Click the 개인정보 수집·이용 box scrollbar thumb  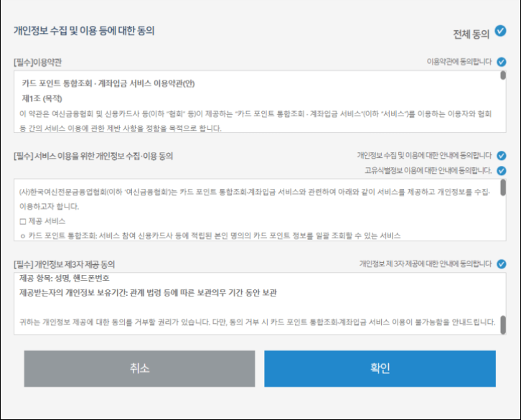(x=503, y=187)
